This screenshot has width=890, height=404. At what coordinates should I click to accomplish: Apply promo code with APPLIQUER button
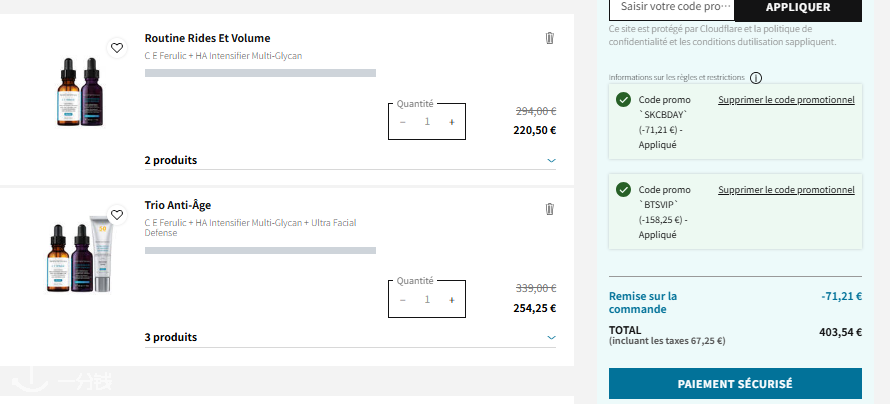click(x=798, y=7)
